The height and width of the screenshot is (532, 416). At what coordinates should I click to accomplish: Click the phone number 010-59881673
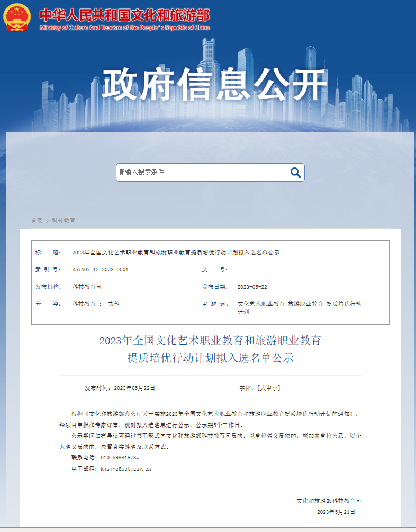[x=119, y=457]
